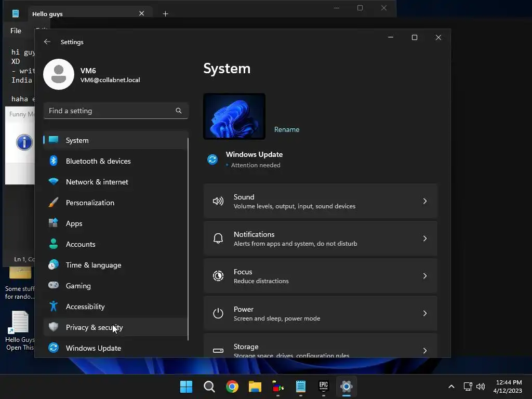
Task: Click the VM6 profile avatar
Action: (59, 74)
